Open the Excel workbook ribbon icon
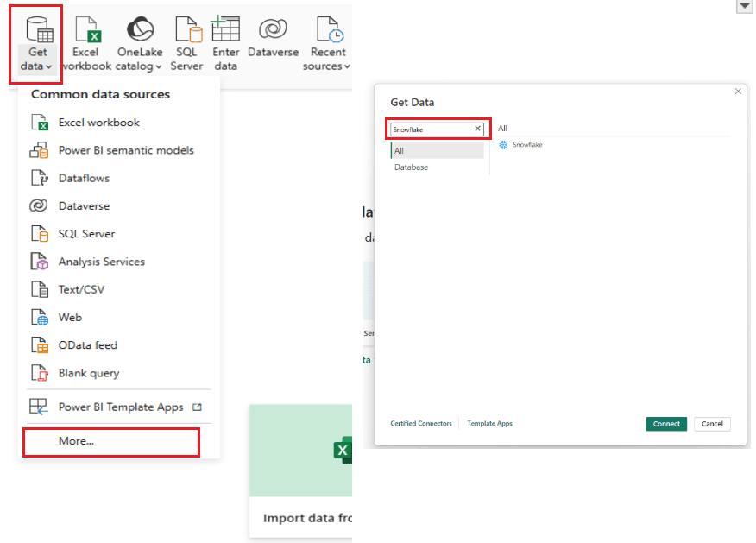 88,29
